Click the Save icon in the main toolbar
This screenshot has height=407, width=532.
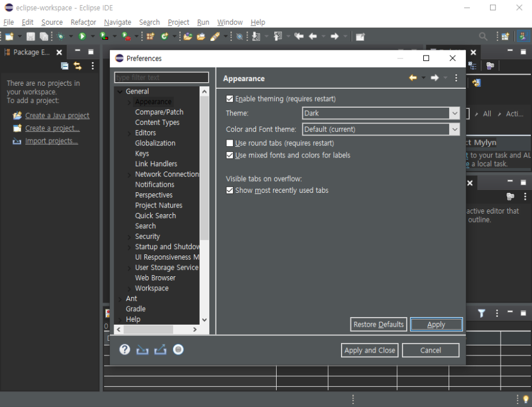31,36
